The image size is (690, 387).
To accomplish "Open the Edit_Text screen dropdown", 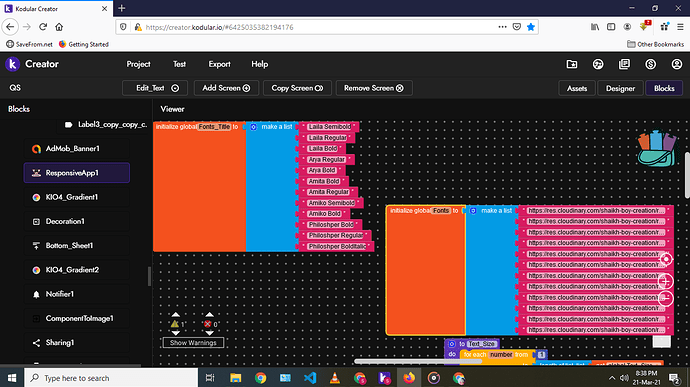I will tap(155, 88).
